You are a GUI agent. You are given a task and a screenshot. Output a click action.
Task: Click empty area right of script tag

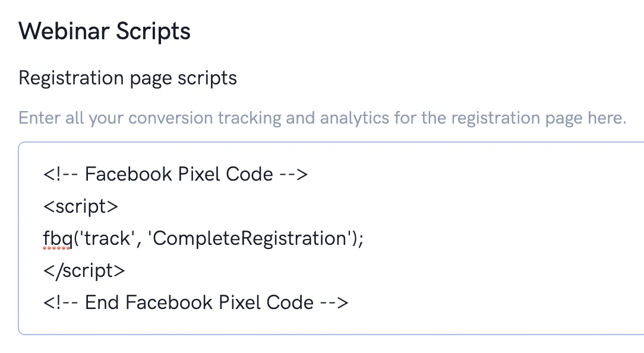pos(370,206)
